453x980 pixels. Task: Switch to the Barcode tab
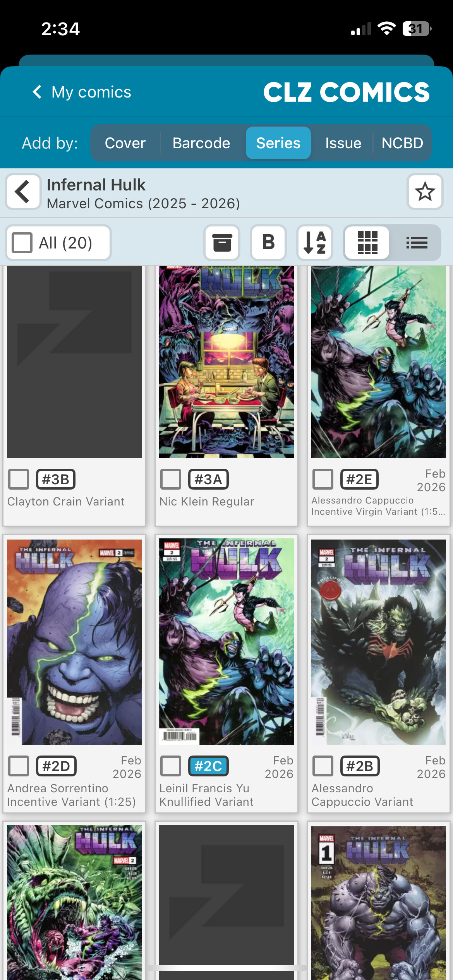tap(201, 143)
